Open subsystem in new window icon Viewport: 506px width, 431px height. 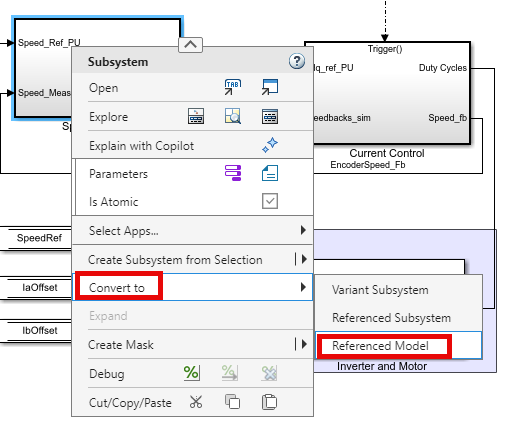click(x=270, y=87)
